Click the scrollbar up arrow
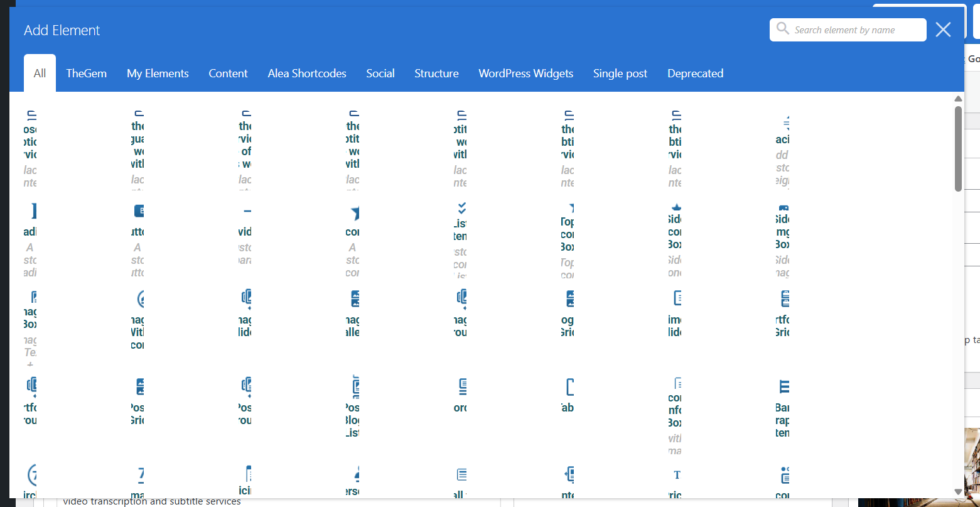Image resolution: width=980 pixels, height=507 pixels. click(x=958, y=99)
